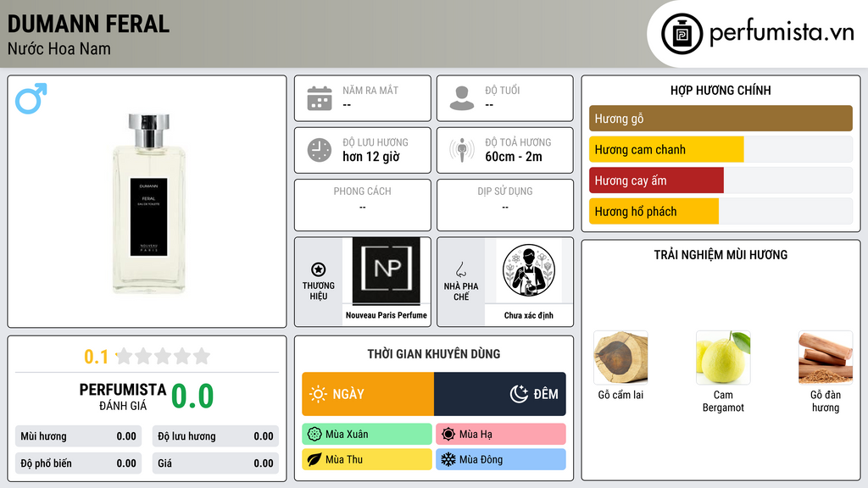Click the snowflake icon beside Mùa Đông
This screenshot has height=488, width=868.
coord(448,459)
